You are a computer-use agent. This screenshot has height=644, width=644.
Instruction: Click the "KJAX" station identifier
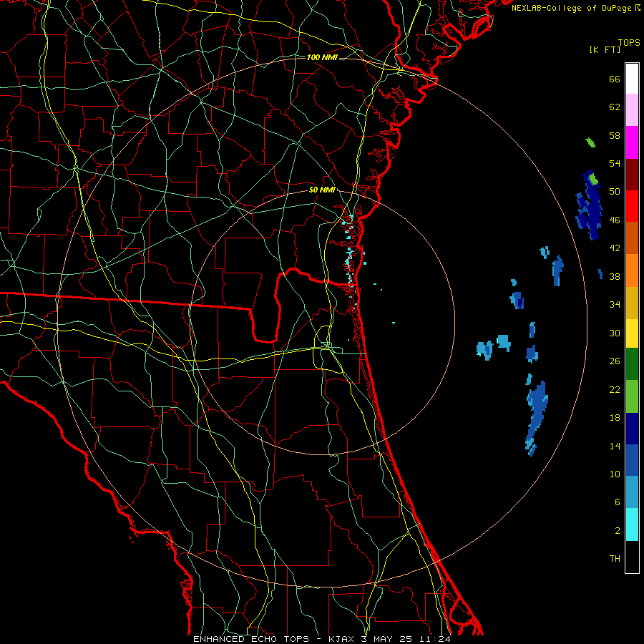[343, 639]
